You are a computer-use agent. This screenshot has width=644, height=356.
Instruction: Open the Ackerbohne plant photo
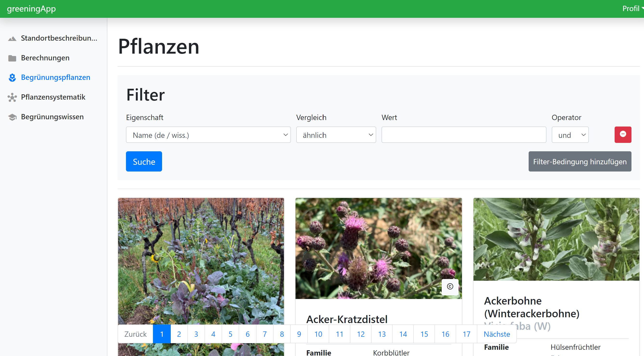click(x=556, y=239)
